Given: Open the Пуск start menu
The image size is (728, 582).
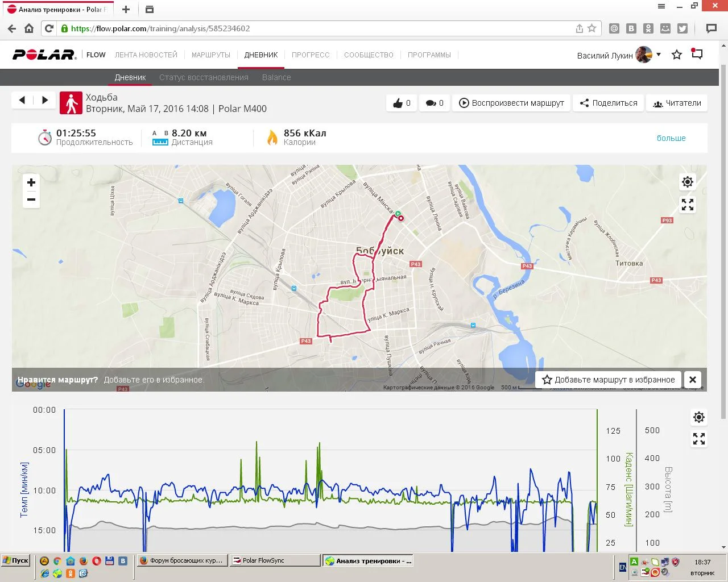Looking at the screenshot, I should click(x=15, y=560).
